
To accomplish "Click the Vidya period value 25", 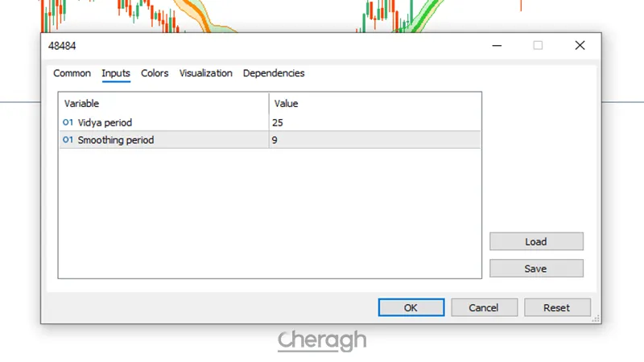I will pyautogui.click(x=278, y=123).
